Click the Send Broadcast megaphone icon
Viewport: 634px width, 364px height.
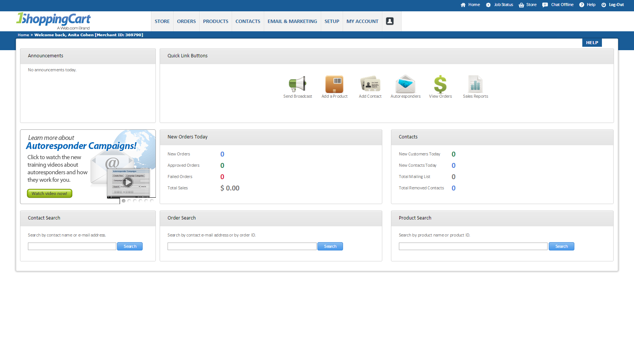pyautogui.click(x=297, y=84)
